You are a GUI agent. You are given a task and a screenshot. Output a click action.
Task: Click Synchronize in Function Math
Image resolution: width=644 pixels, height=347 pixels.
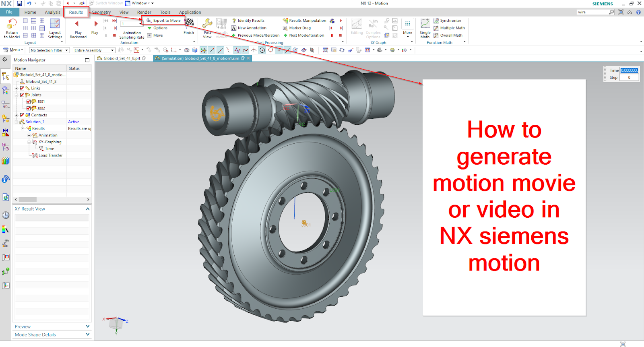click(x=447, y=21)
